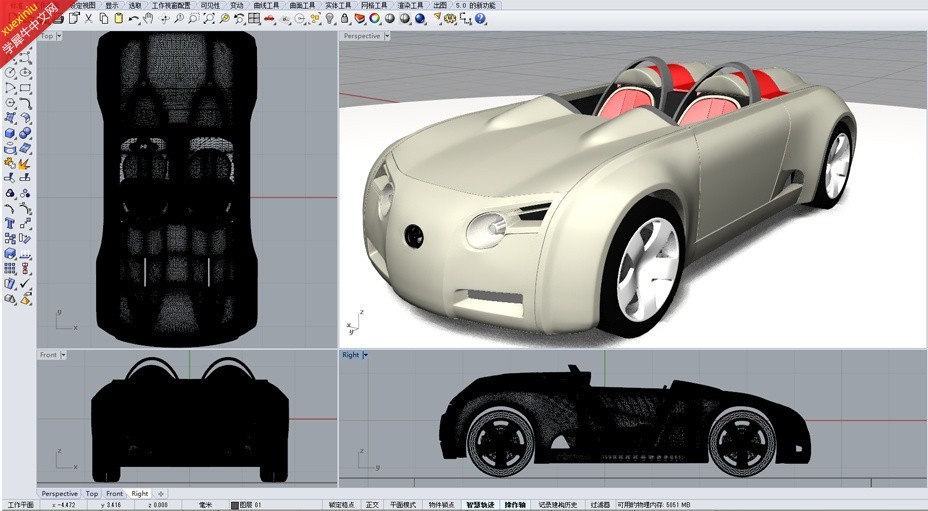928x511 pixels.
Task: Click the Copy icon in toolbar
Action: [104, 18]
